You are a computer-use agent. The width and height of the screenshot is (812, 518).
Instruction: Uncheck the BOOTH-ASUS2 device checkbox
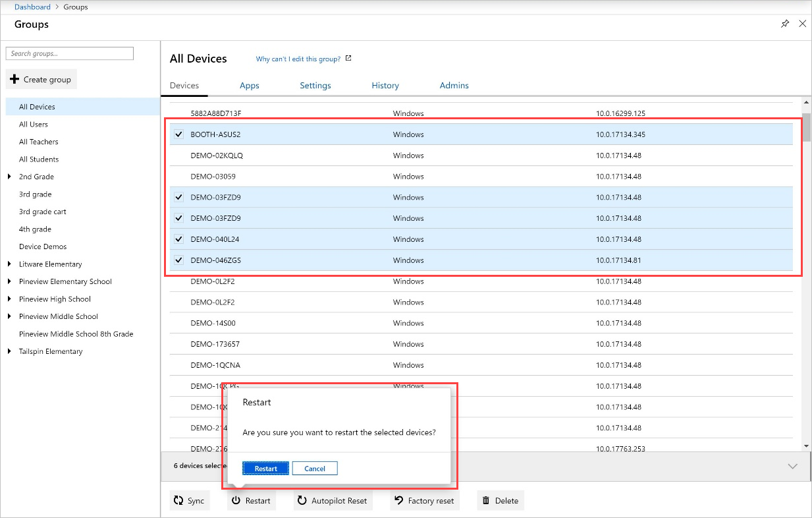point(178,134)
